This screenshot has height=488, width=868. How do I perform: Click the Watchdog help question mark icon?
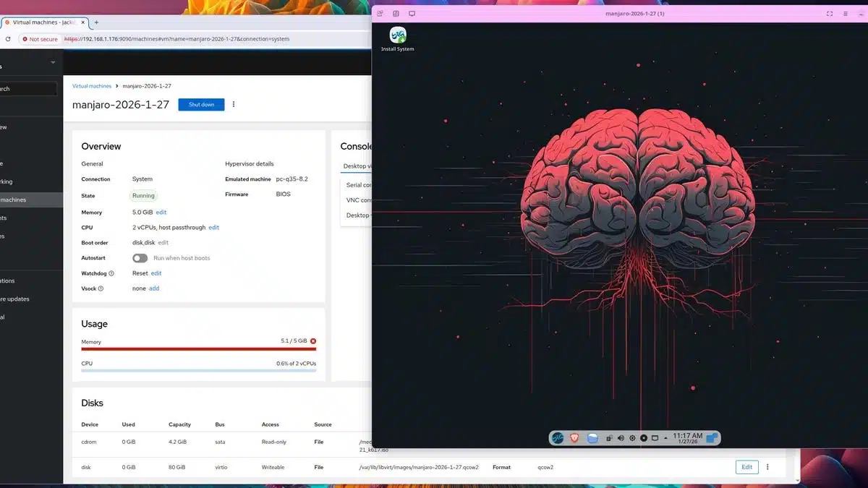point(111,273)
